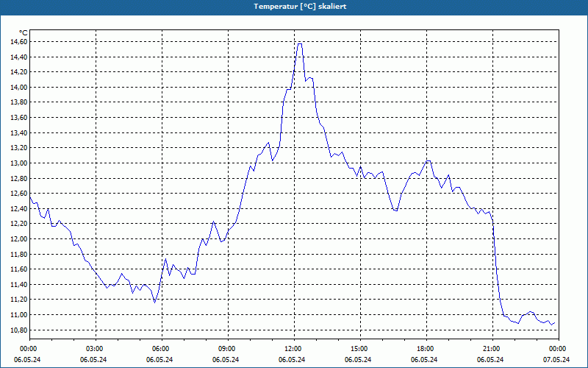Select the 13,40 y-axis value

click(x=19, y=133)
